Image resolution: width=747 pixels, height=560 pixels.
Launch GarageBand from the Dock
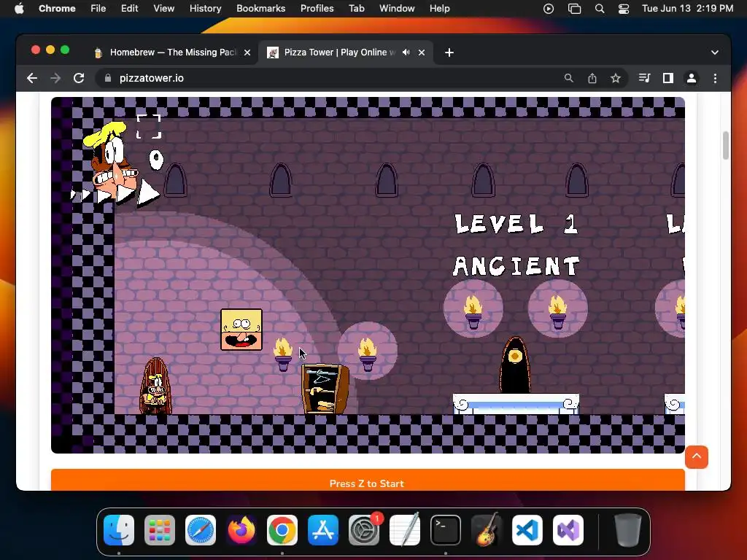pyautogui.click(x=487, y=530)
